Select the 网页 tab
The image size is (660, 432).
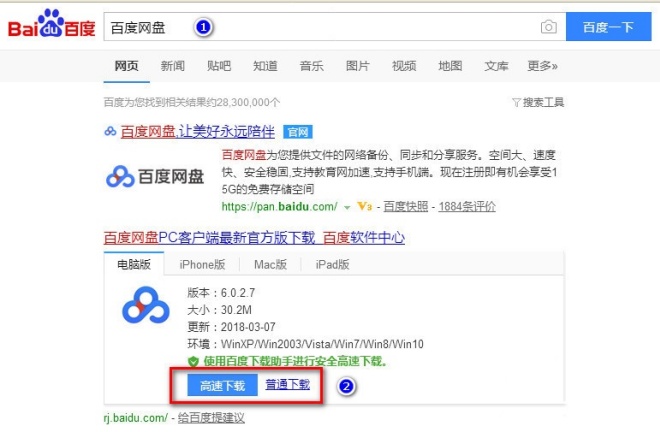coord(126,66)
